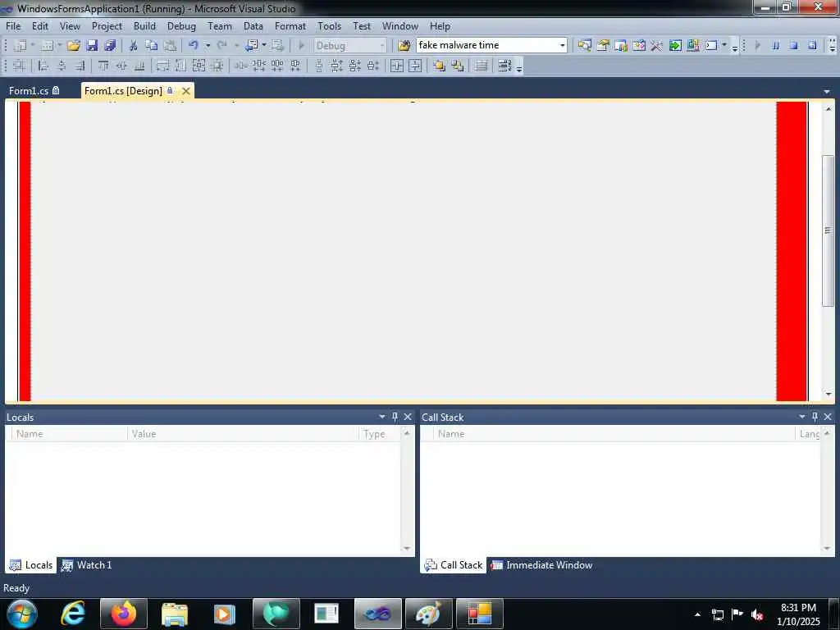840x630 pixels.
Task: Click the Value column header in Locals
Action: click(x=243, y=433)
